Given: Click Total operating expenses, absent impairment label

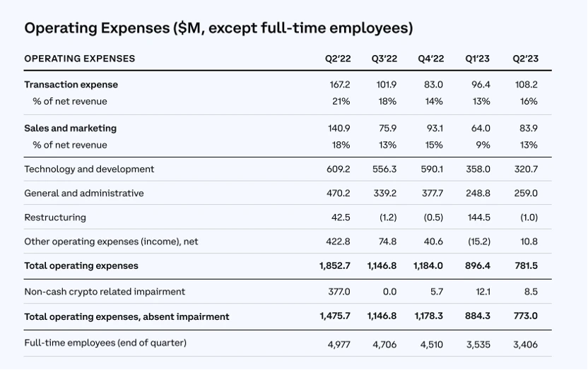Looking at the screenshot, I should (x=127, y=317).
